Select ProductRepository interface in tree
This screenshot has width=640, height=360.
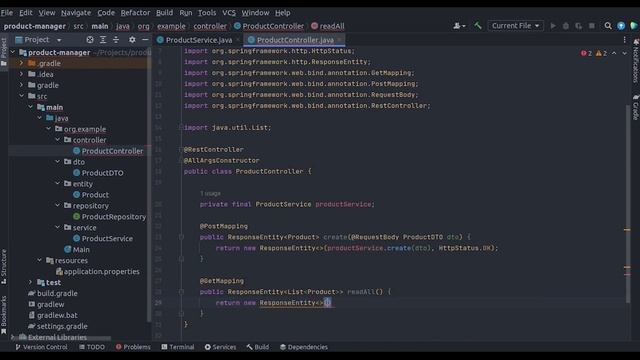click(109, 217)
